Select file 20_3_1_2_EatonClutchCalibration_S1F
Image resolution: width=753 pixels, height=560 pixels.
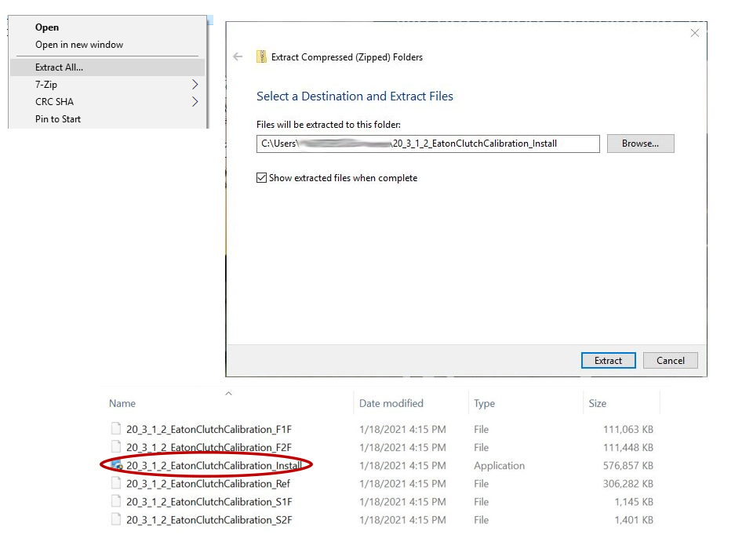tap(209, 501)
